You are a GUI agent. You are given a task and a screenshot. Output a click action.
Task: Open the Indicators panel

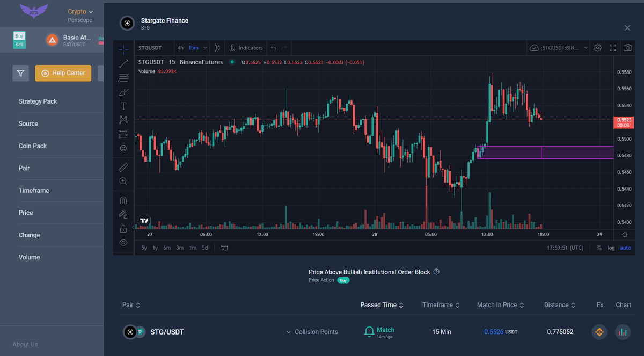pyautogui.click(x=246, y=48)
